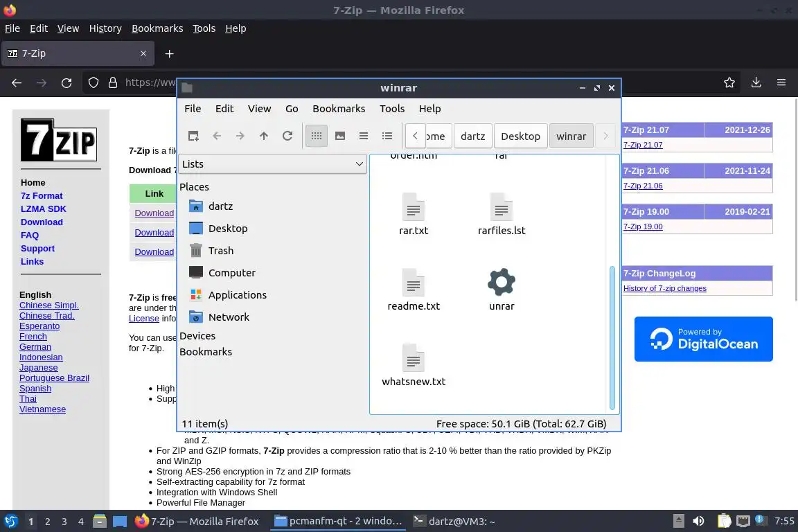This screenshot has height=532, width=798.
Task: Switch to compact list view
Action: click(364, 136)
